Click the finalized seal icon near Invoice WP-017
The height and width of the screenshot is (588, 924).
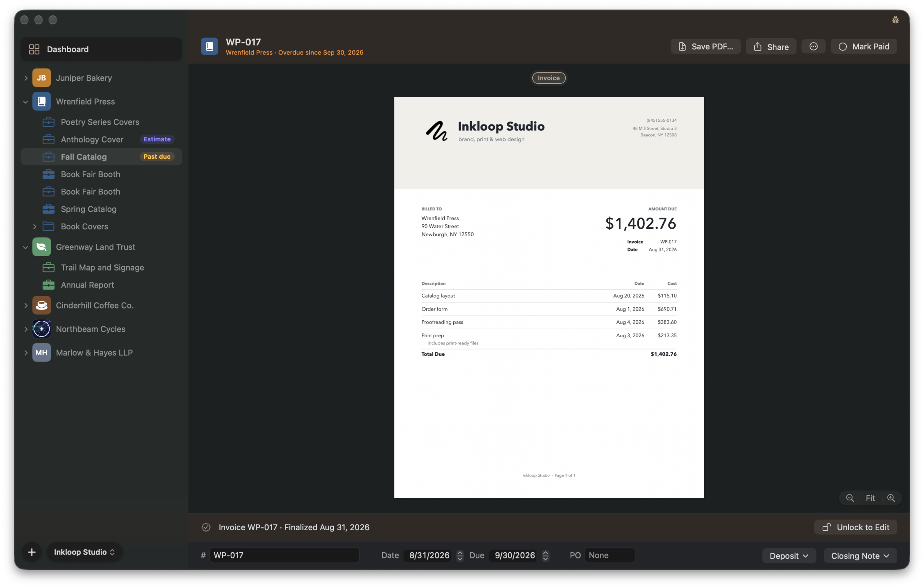(206, 527)
